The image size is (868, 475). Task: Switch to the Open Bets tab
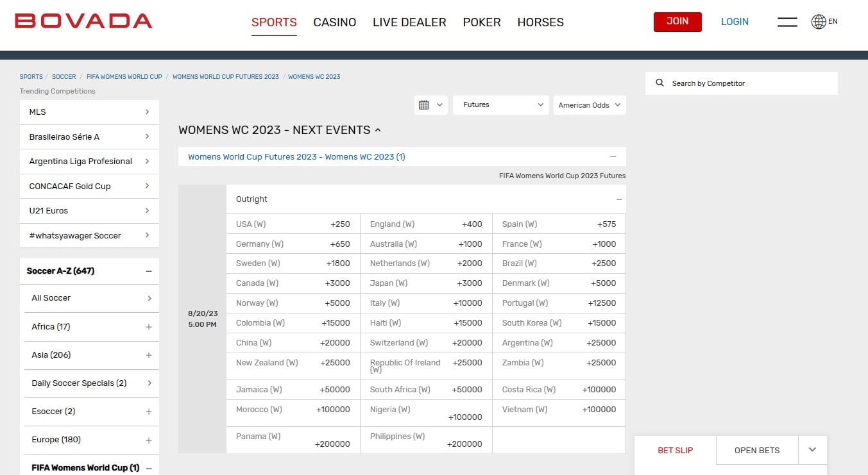pyautogui.click(x=757, y=450)
